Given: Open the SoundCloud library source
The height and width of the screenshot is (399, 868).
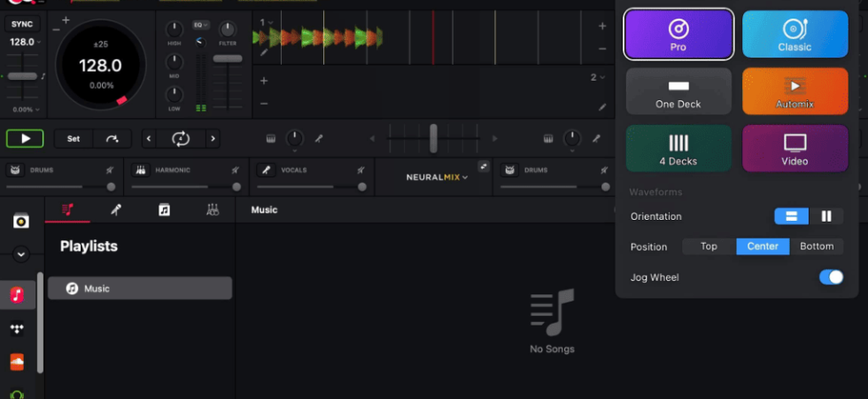Looking at the screenshot, I should (x=17, y=362).
